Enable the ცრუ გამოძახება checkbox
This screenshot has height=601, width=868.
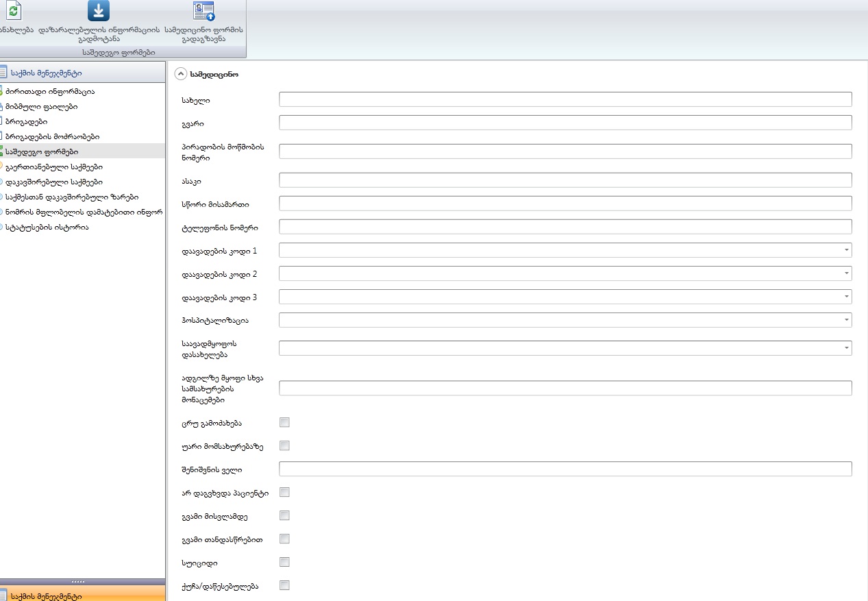284,422
